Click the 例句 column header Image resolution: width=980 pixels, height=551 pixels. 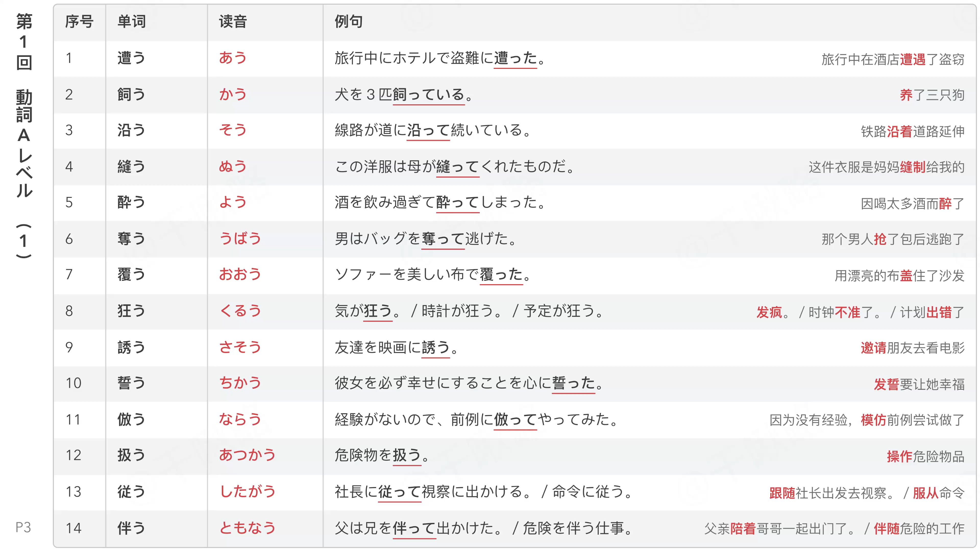[348, 22]
